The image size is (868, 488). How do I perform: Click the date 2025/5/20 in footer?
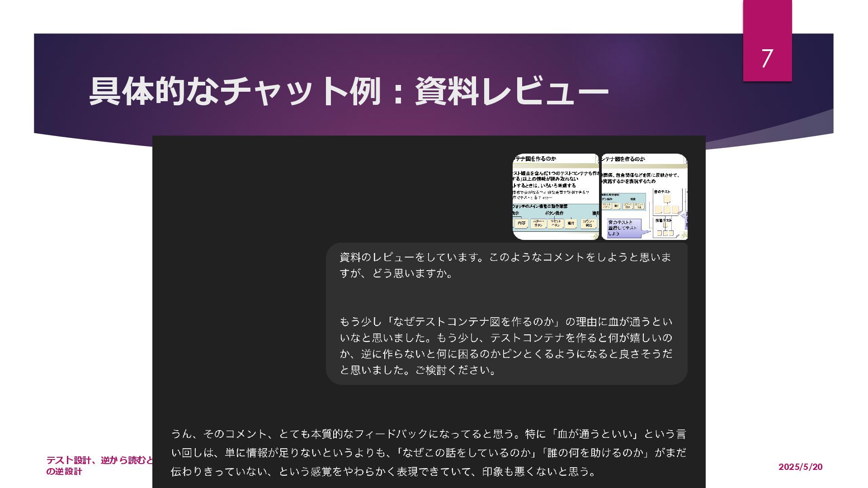(x=800, y=467)
